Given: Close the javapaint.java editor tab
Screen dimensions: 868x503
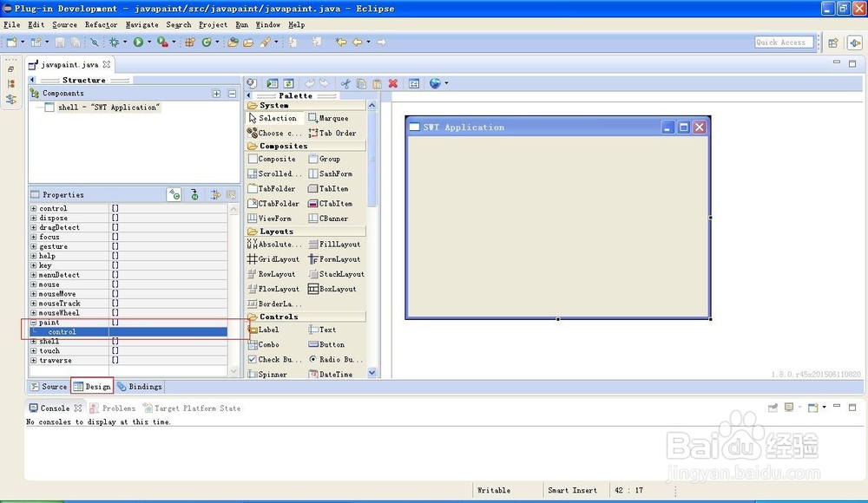Looking at the screenshot, I should coord(106,64).
